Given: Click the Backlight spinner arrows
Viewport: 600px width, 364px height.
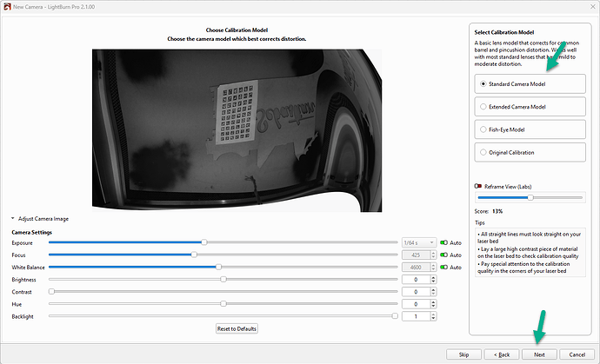Looking at the screenshot, I should (434, 316).
